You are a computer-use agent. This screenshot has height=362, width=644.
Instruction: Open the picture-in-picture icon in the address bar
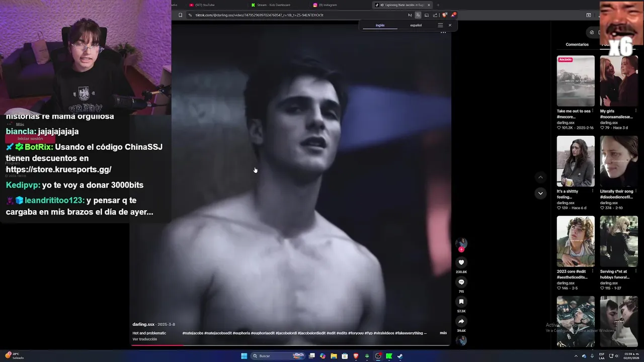[426, 15]
